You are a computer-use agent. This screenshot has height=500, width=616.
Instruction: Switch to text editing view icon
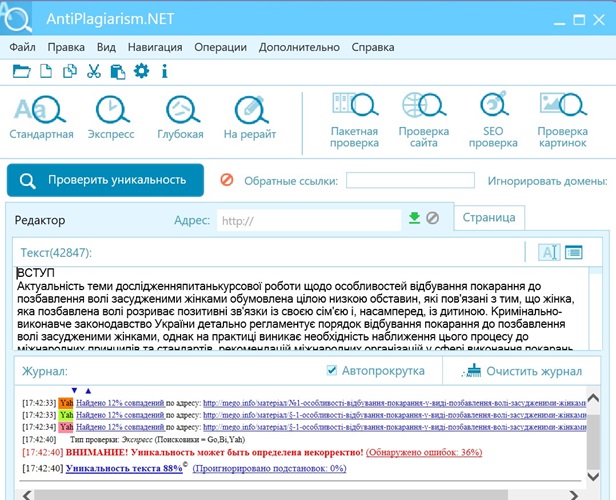point(549,252)
